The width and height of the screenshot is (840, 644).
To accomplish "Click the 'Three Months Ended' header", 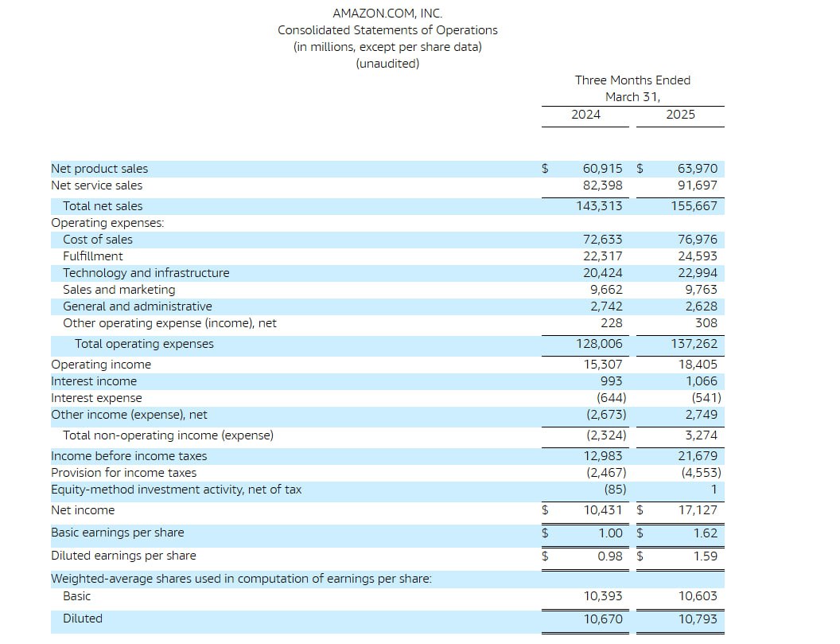I will coord(632,80).
